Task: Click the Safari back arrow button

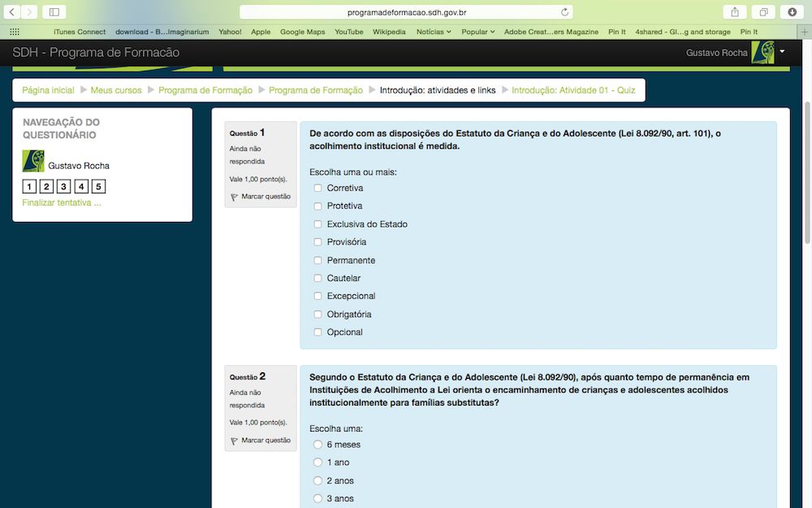Action: (x=13, y=11)
